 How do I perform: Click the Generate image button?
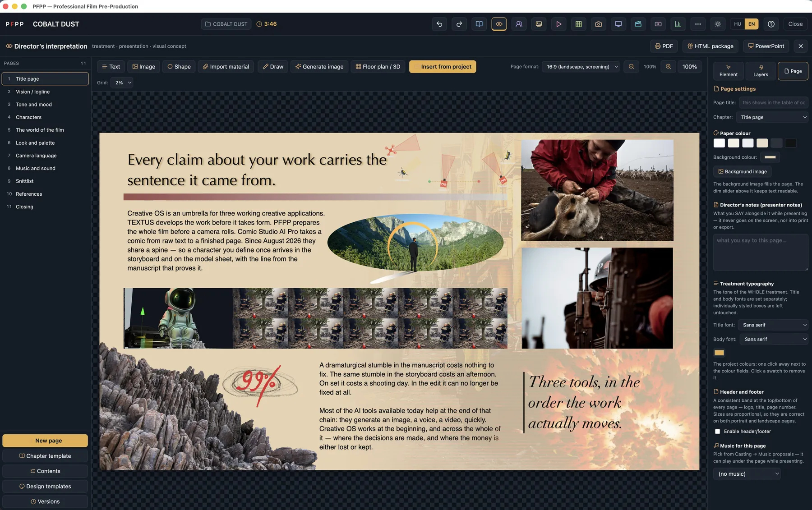point(319,67)
